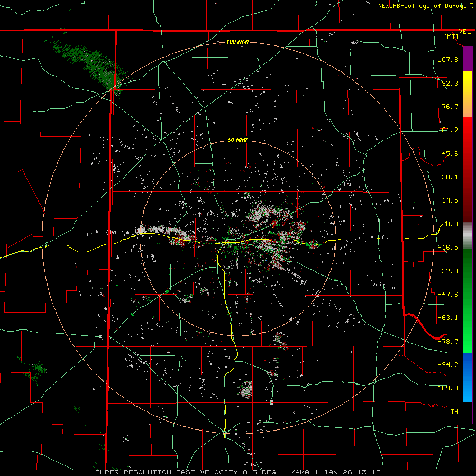The image size is (476, 476).
Task: Click the [KT] units label
Action: (x=452, y=36)
